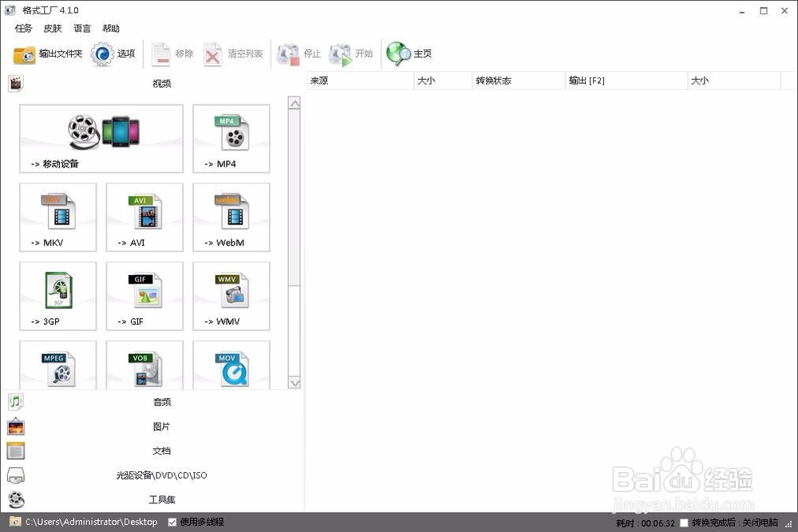Open the 任务 menu
This screenshot has width=798, height=532.
[22, 28]
